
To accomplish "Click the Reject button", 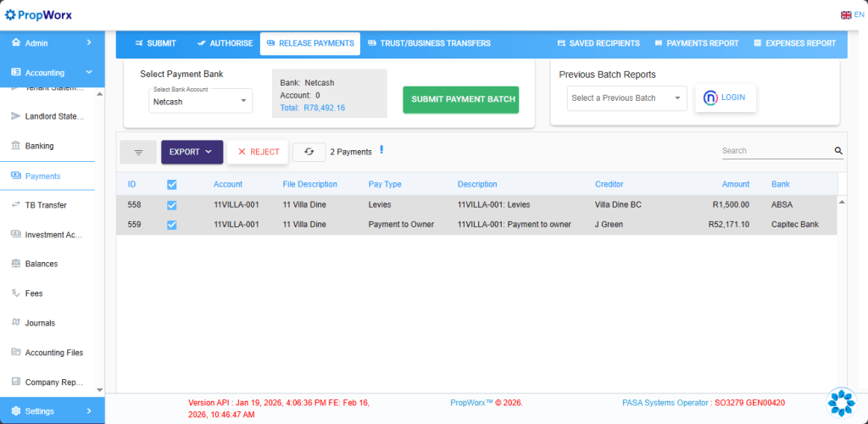I will (x=258, y=153).
